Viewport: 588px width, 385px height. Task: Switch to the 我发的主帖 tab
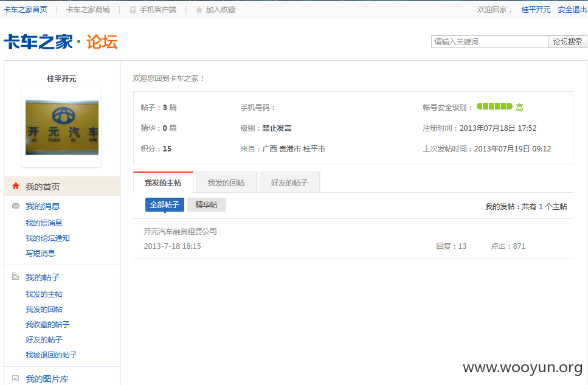pyautogui.click(x=163, y=182)
